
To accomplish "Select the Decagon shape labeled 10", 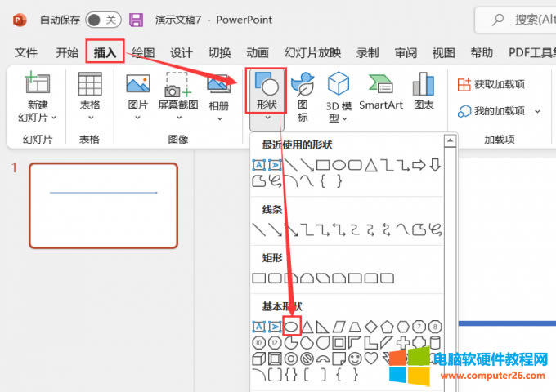I will [259, 343].
